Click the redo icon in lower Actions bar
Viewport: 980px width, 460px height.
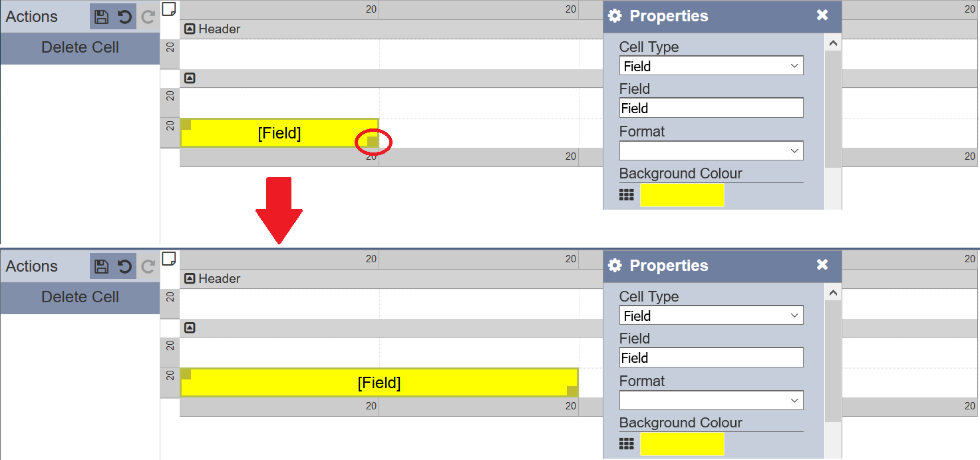[x=148, y=266]
